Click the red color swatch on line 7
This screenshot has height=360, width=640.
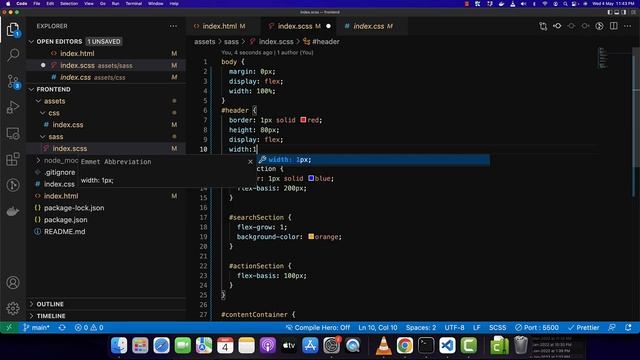click(303, 120)
